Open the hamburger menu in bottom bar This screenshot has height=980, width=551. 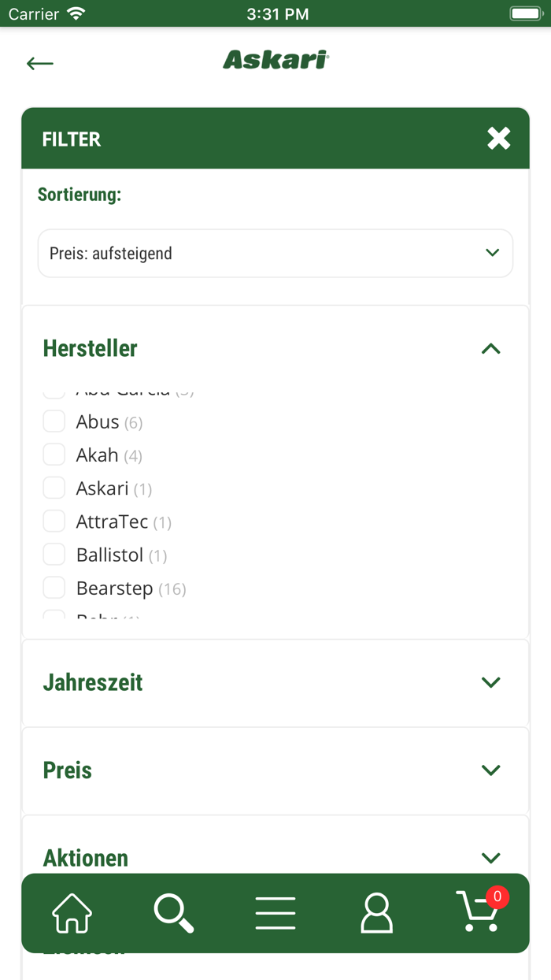click(275, 913)
